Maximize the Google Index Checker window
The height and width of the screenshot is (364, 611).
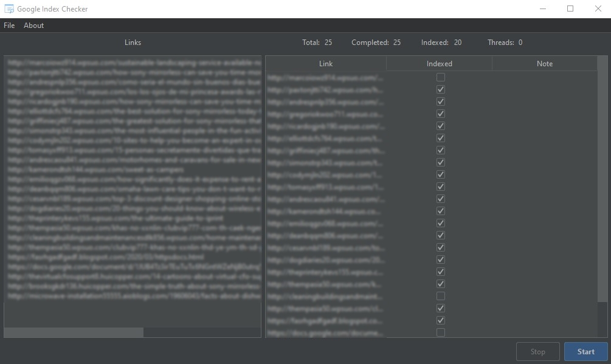(570, 9)
